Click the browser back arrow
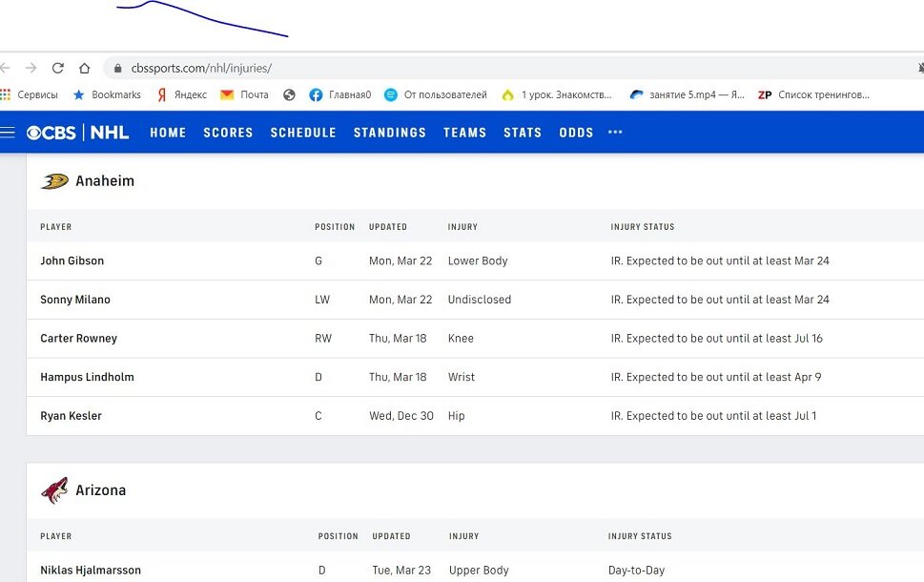 pyautogui.click(x=5, y=69)
